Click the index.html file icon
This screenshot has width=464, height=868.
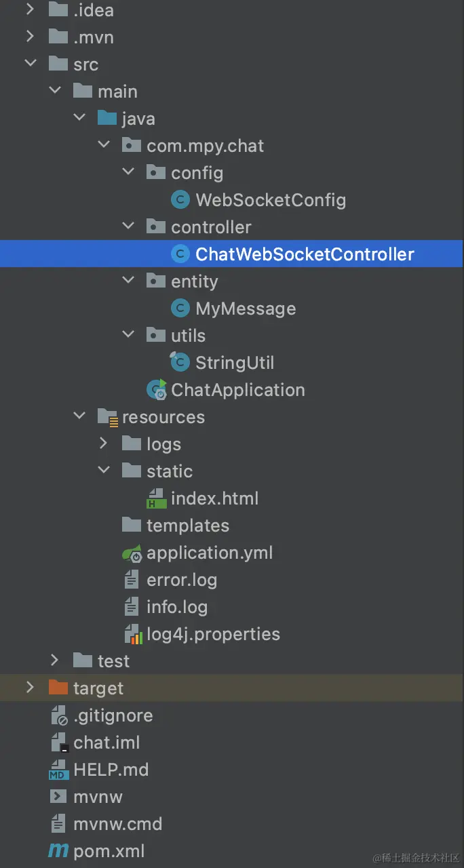pos(157,498)
